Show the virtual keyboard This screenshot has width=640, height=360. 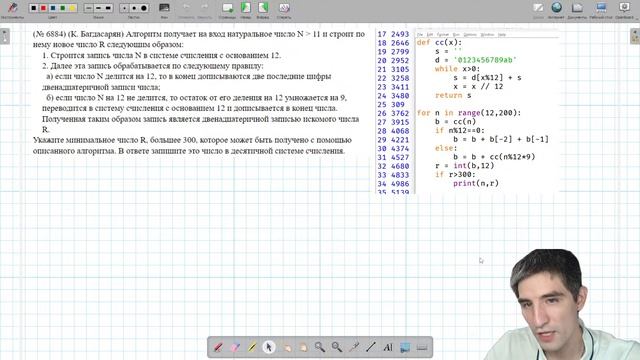pyautogui.click(x=422, y=347)
